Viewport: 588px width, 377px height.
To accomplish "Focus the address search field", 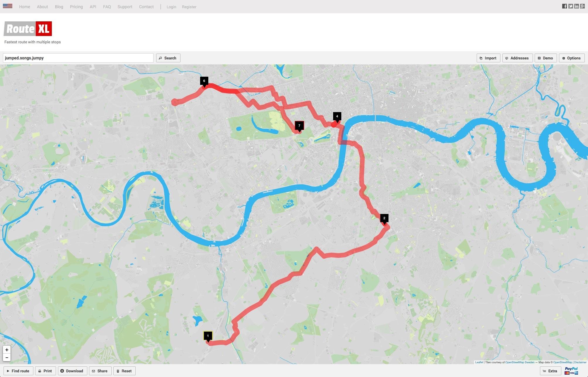I will [x=78, y=58].
